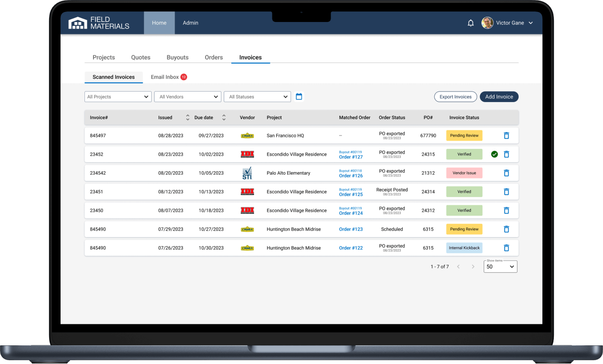Sort by Due date using its arrows
The height and width of the screenshot is (364, 603).
click(224, 117)
